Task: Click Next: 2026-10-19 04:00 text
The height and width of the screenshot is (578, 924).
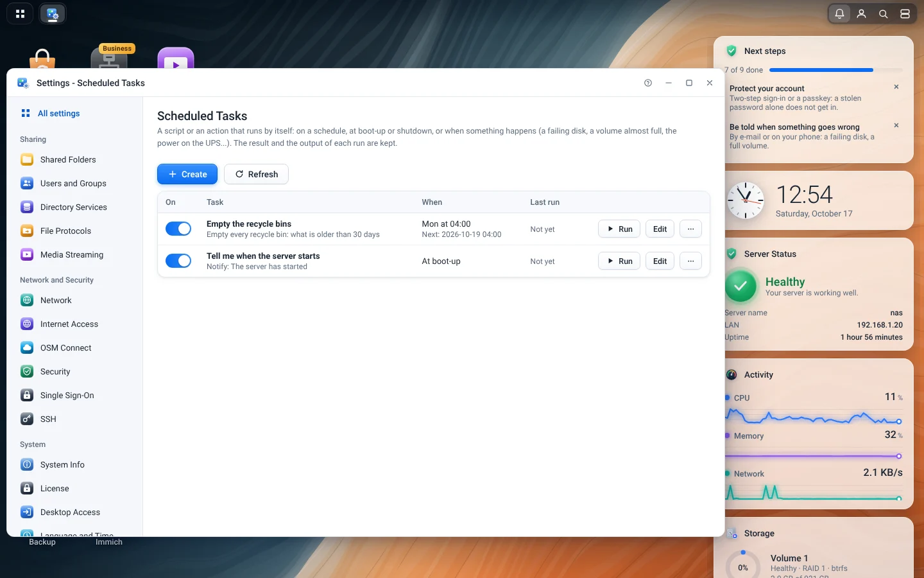Action: point(461,234)
